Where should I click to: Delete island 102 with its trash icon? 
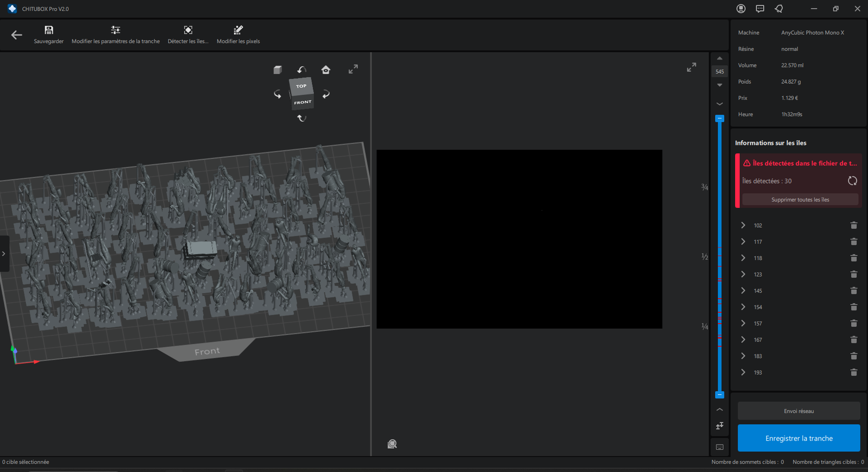pyautogui.click(x=854, y=225)
